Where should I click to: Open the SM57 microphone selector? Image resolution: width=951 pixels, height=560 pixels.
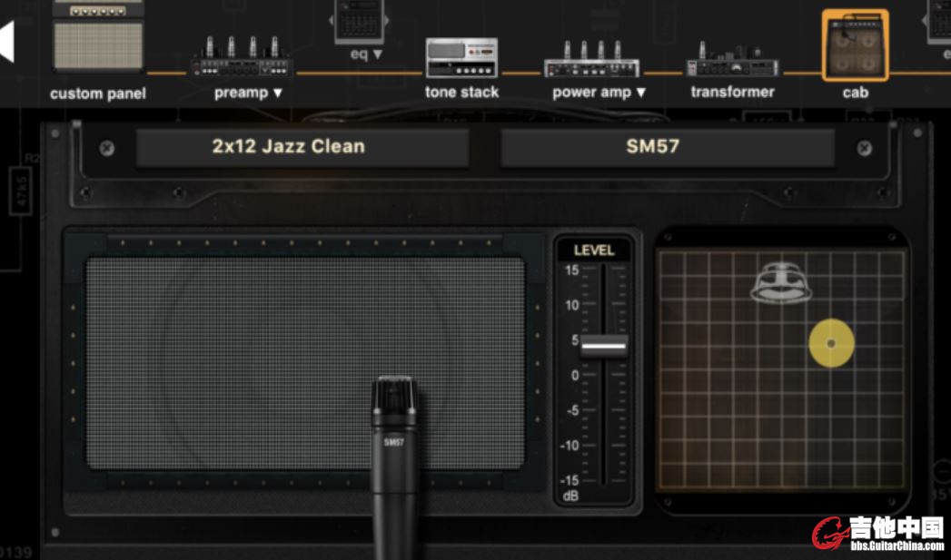tap(668, 147)
